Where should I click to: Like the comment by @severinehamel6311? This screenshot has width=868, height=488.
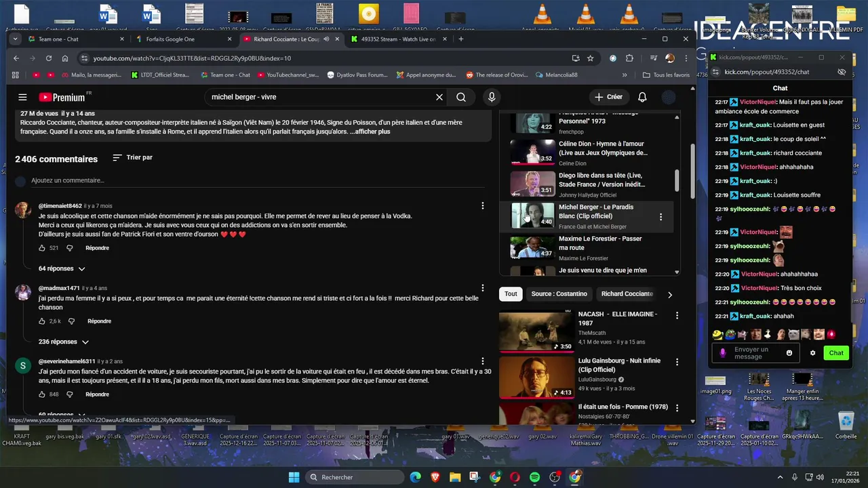point(42,394)
